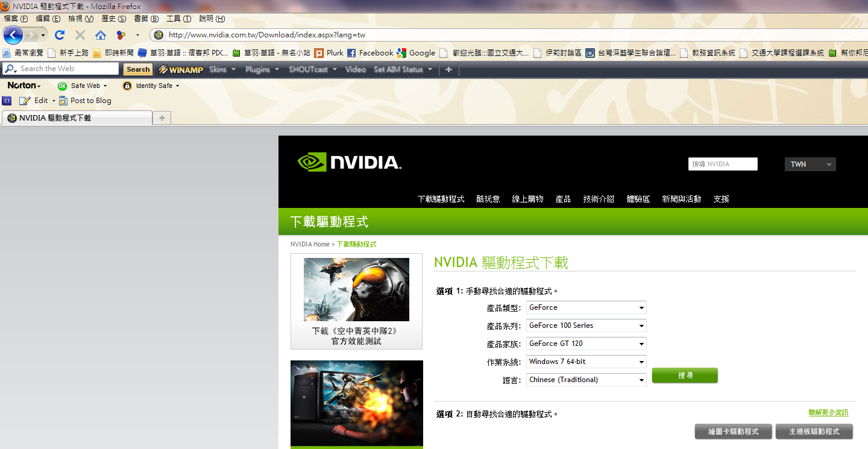The width and height of the screenshot is (868, 449).
Task: Click the 主機板驅動程式 button
Action: [x=814, y=432]
